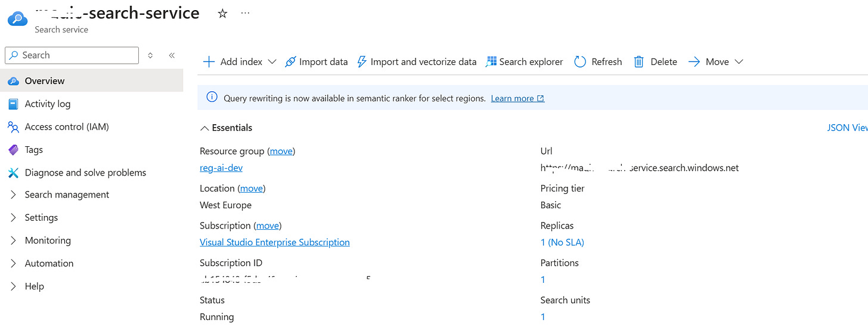Expand the Settings sidebar group
This screenshot has width=868, height=333.
(13, 217)
